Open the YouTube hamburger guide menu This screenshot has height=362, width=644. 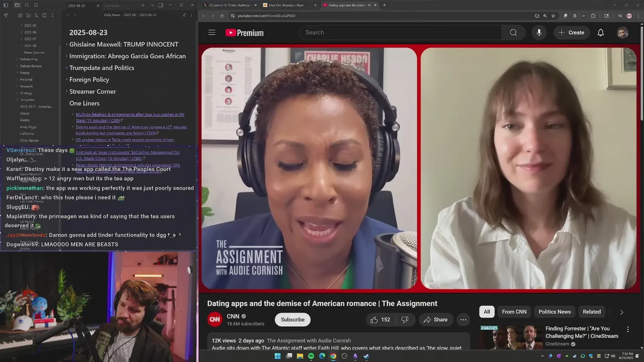[212, 33]
